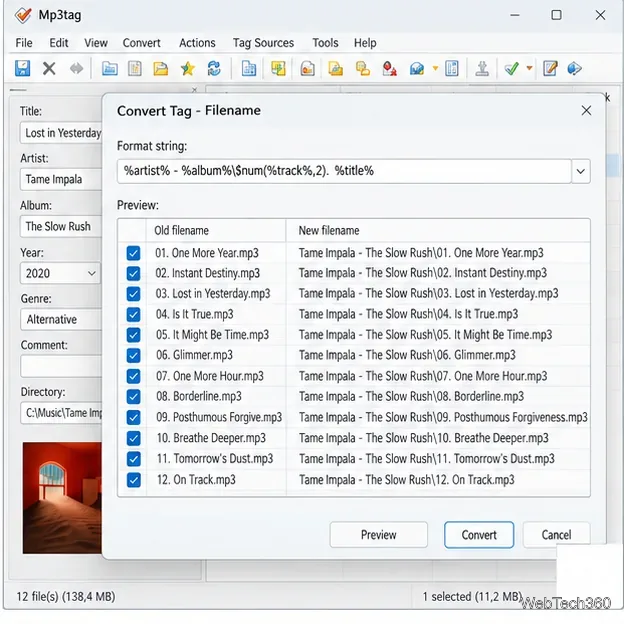Click the blue Select all files icon
The width and height of the screenshot is (624, 624).
pos(249,68)
